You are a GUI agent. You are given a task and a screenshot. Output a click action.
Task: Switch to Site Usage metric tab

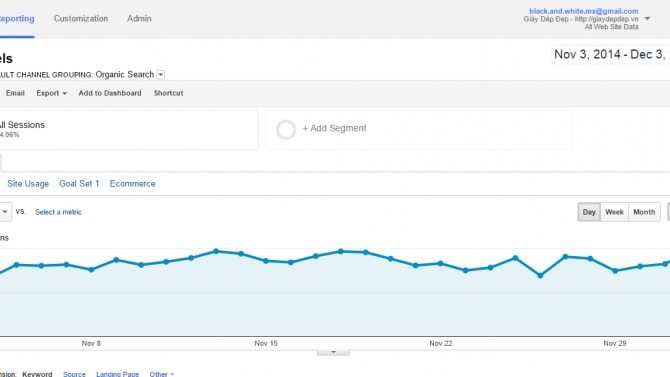click(x=28, y=184)
